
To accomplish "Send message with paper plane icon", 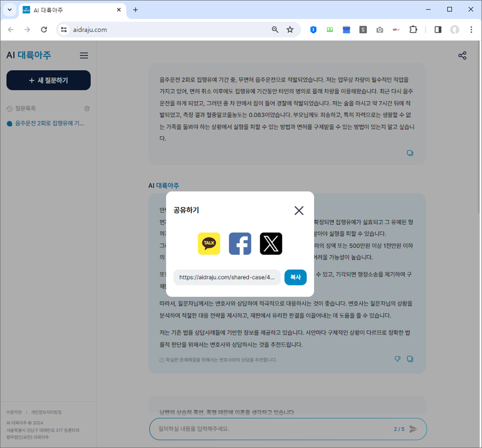I will click(413, 429).
